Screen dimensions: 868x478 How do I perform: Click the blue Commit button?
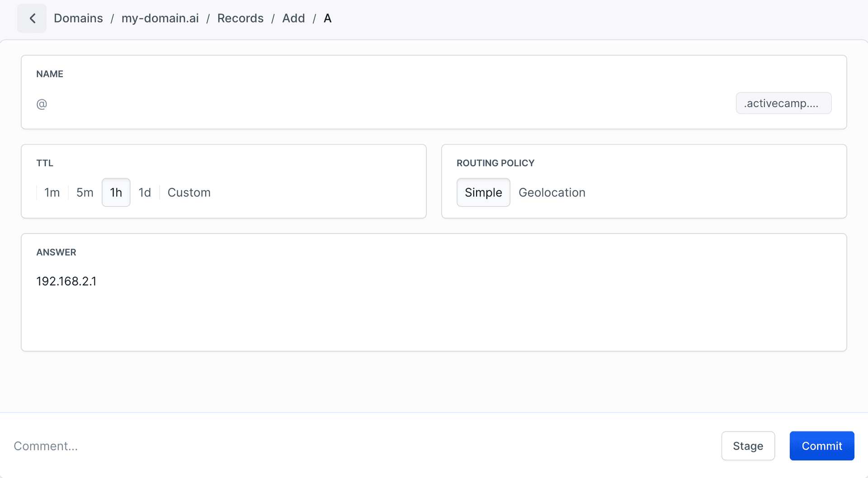[x=821, y=446]
